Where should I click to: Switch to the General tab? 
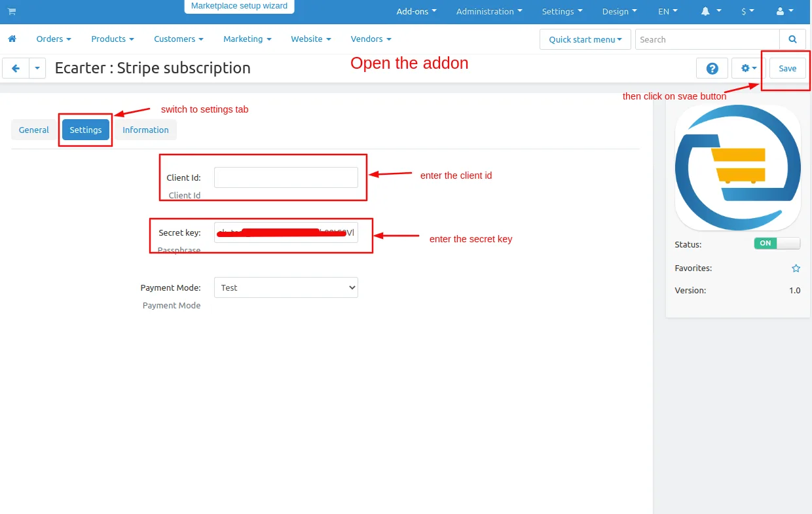pos(34,130)
